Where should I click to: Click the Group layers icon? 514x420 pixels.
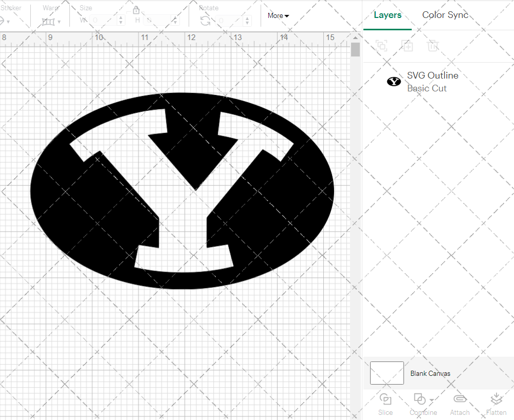[x=382, y=46]
